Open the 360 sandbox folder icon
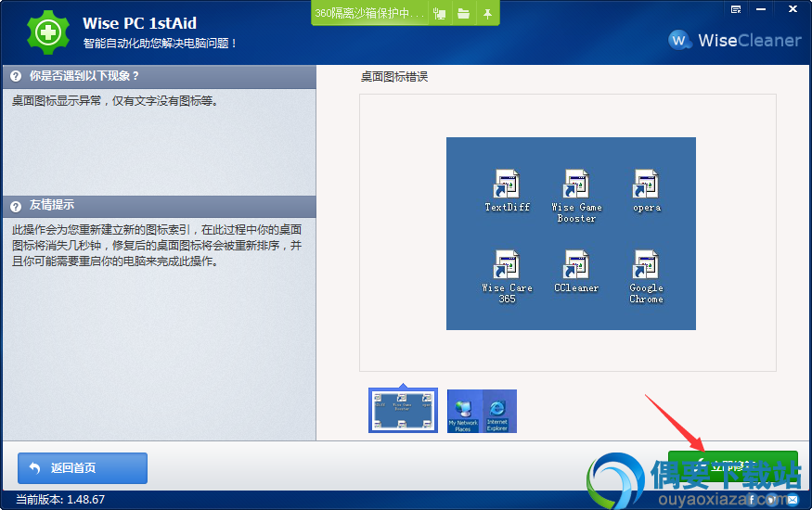812x510 pixels. tap(463, 14)
